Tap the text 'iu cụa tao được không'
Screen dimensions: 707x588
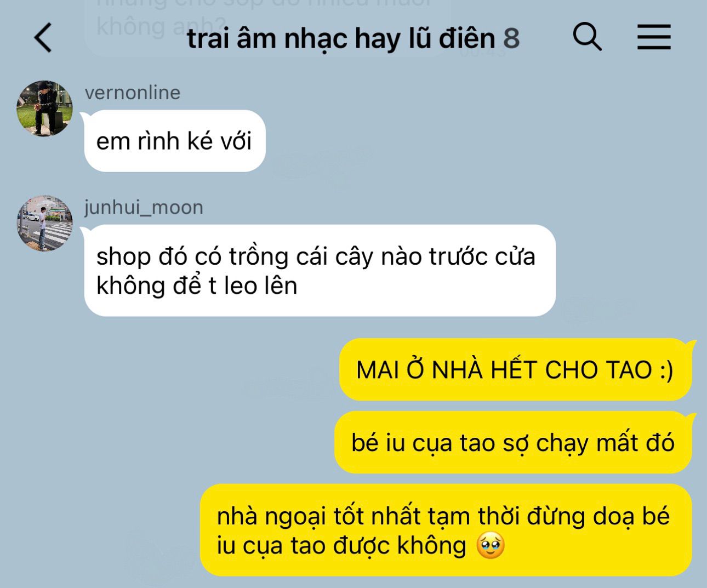pos(341,545)
